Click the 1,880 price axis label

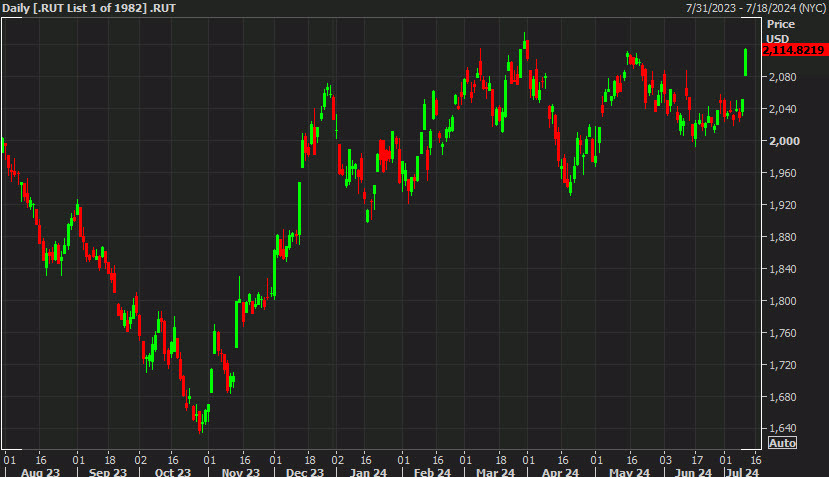[782, 237]
